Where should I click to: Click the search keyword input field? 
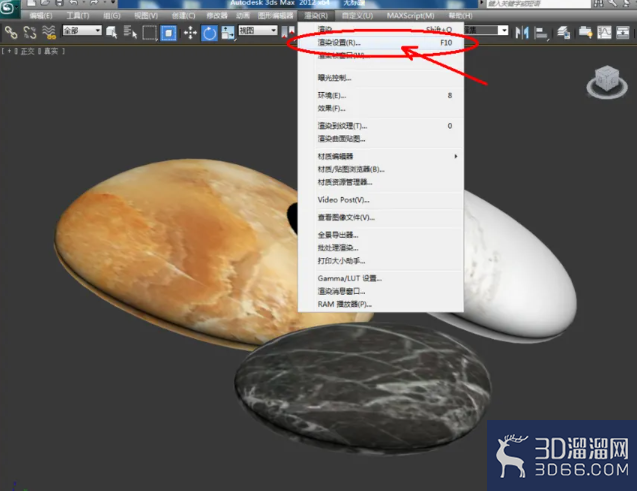[x=538, y=4]
